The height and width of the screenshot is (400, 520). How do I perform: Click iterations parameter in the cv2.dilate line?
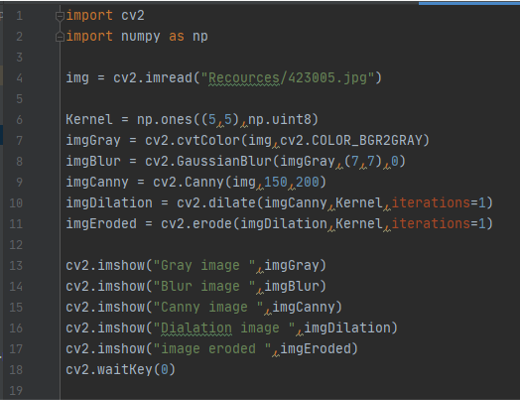pos(431,203)
